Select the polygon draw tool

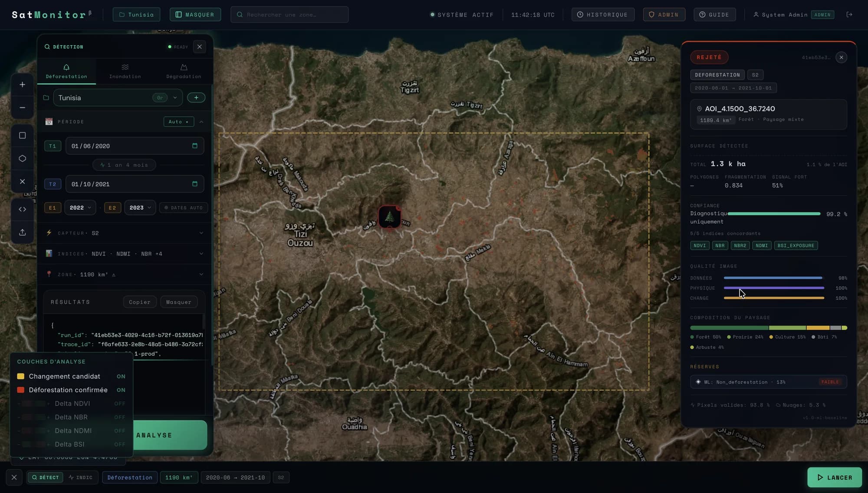[x=23, y=159]
